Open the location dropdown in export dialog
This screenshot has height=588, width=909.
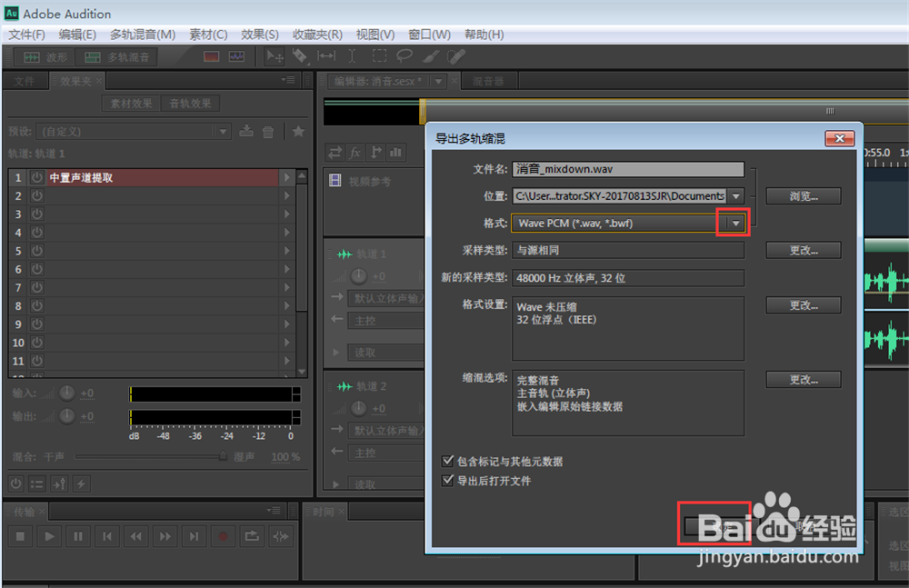[735, 196]
